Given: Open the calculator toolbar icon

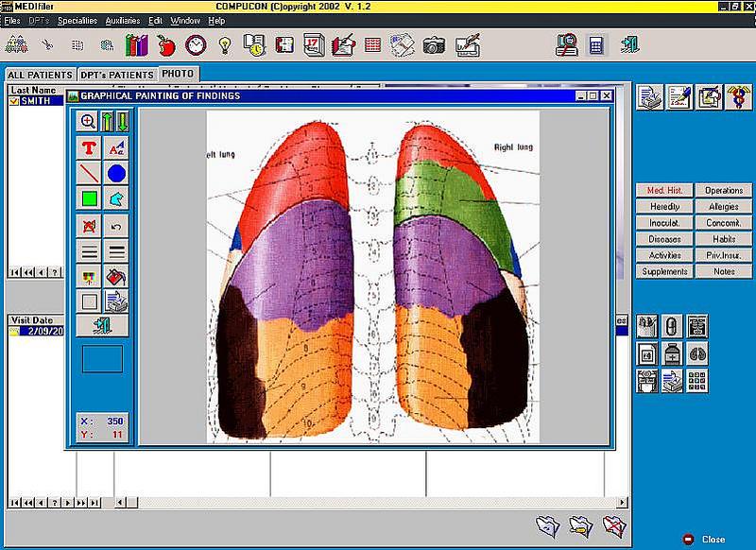Looking at the screenshot, I should (596, 45).
